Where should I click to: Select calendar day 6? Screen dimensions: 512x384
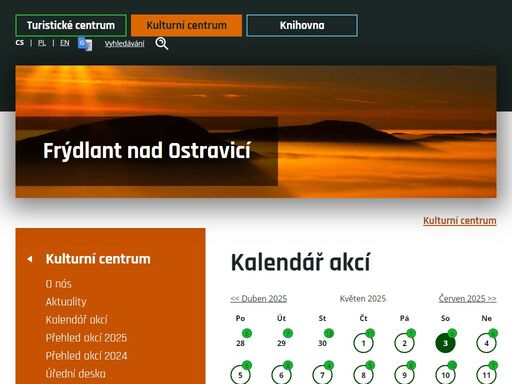point(281,375)
